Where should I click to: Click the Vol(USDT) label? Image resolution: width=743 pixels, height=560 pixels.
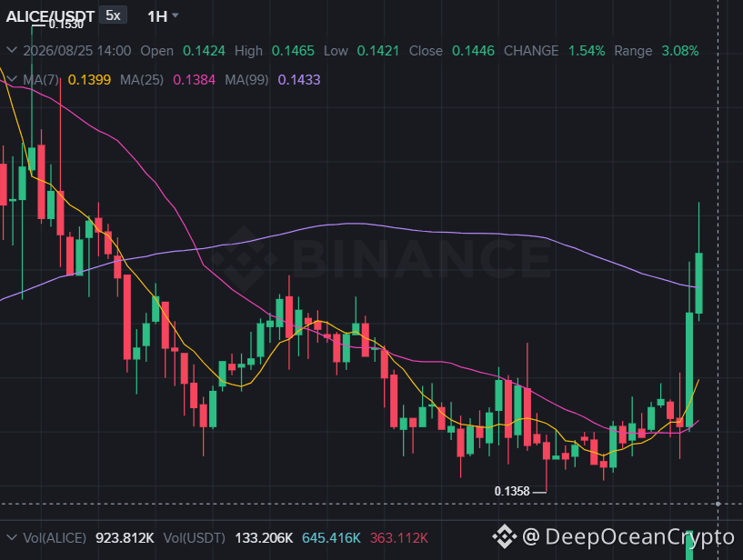click(195, 538)
